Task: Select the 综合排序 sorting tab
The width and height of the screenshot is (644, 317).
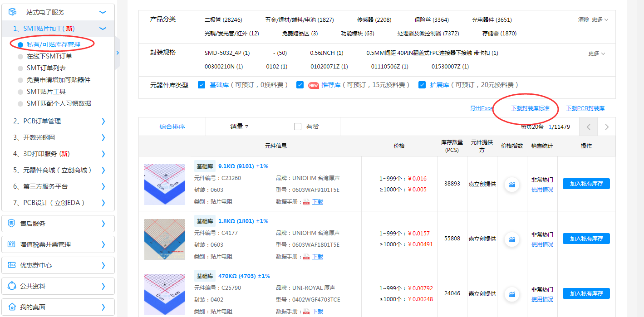Action: click(x=172, y=127)
